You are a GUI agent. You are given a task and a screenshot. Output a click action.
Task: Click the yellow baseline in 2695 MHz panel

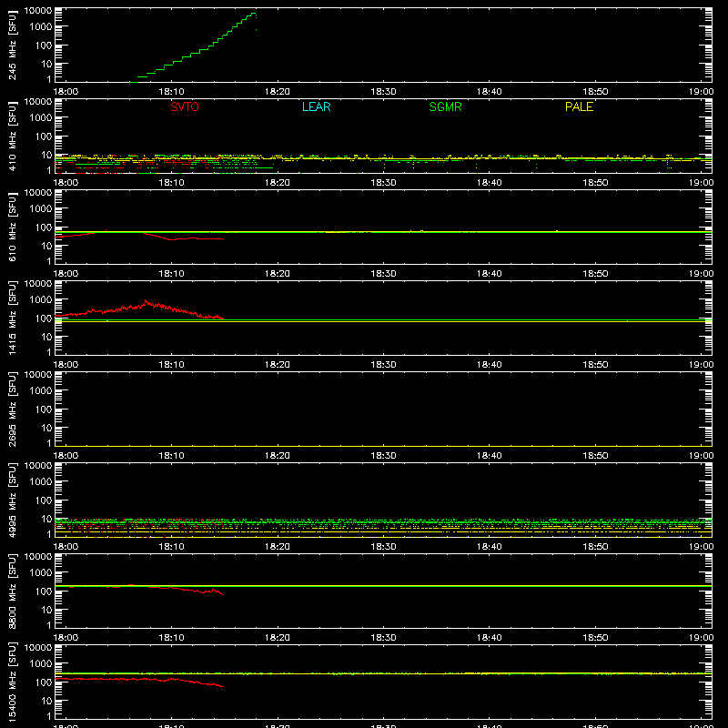pos(383,446)
